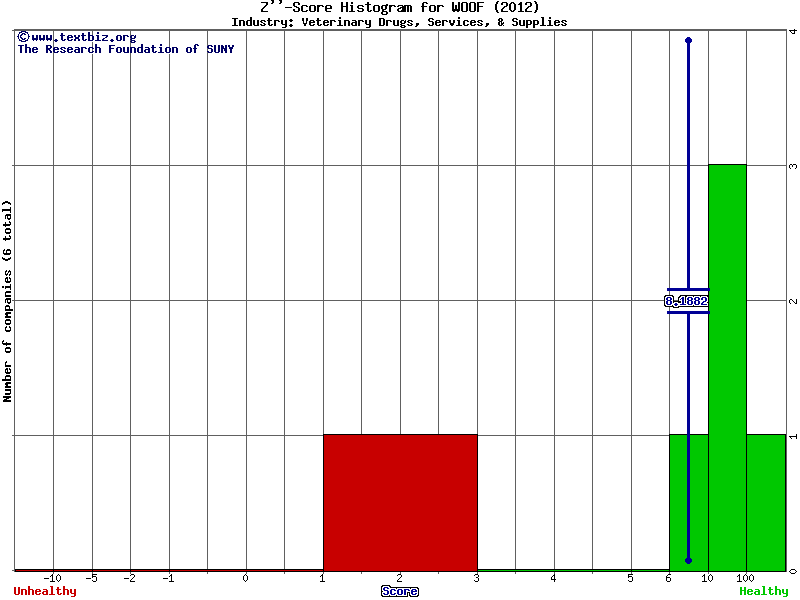Click the x-axis tick label 10
Screen dimensions: 800x600
707,578
